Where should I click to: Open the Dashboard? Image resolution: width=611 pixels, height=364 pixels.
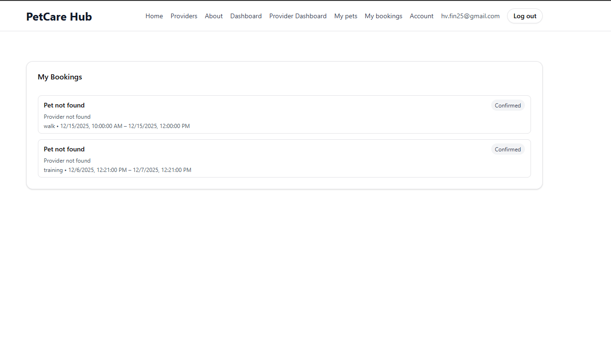click(246, 16)
